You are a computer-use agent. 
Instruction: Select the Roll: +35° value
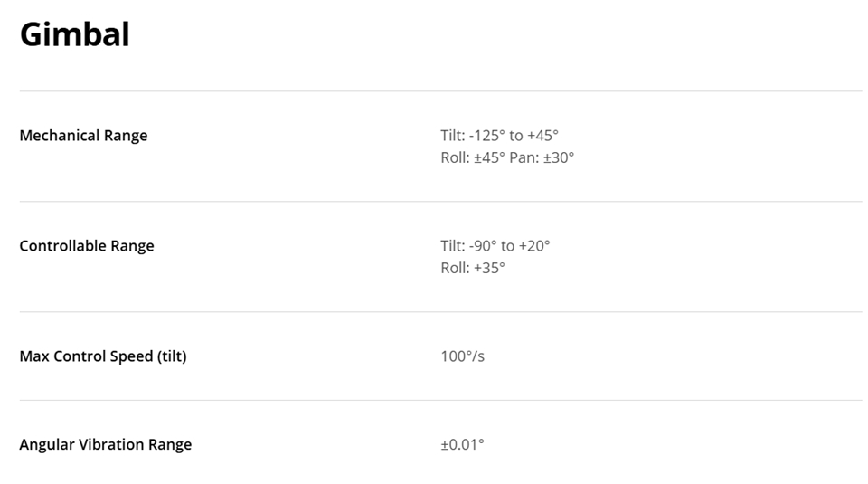pos(473,268)
